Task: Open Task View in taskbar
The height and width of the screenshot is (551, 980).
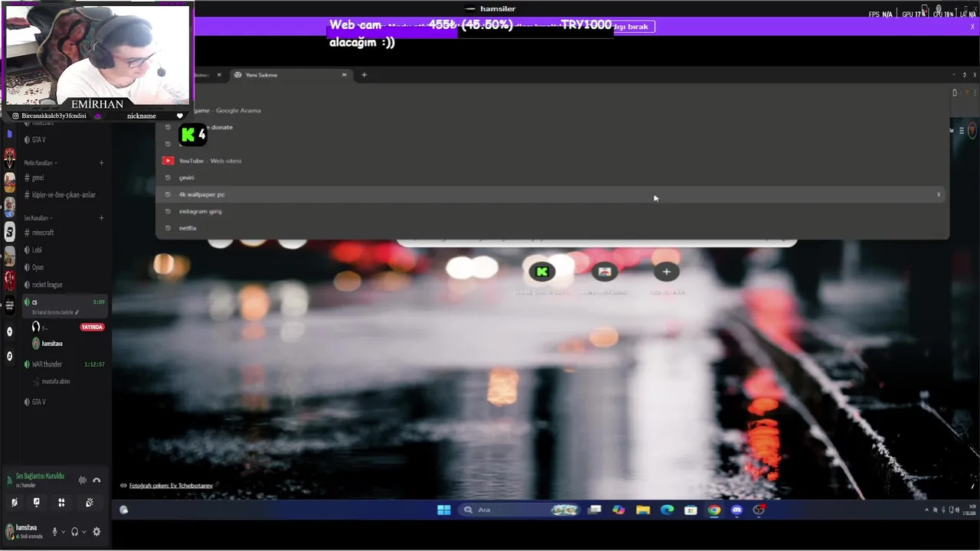Action: pos(595,510)
